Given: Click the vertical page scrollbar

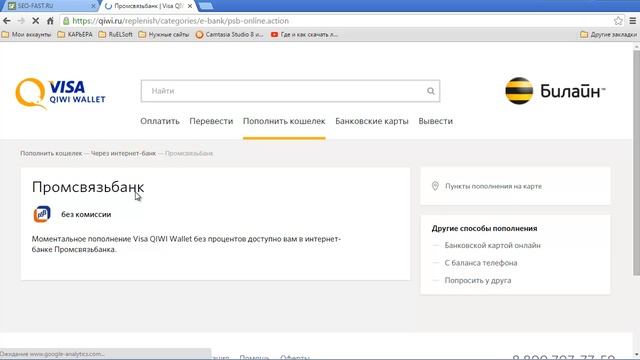Looking at the screenshot, I should click(636, 163).
